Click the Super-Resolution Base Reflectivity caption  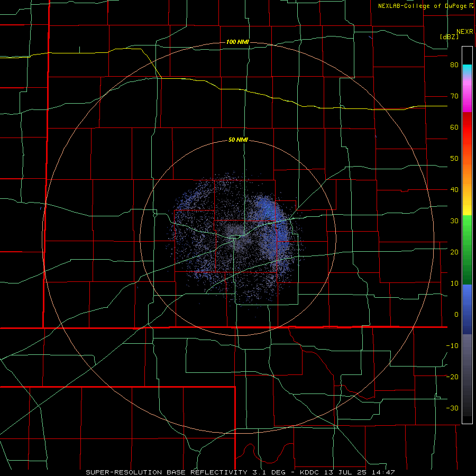[240, 472]
